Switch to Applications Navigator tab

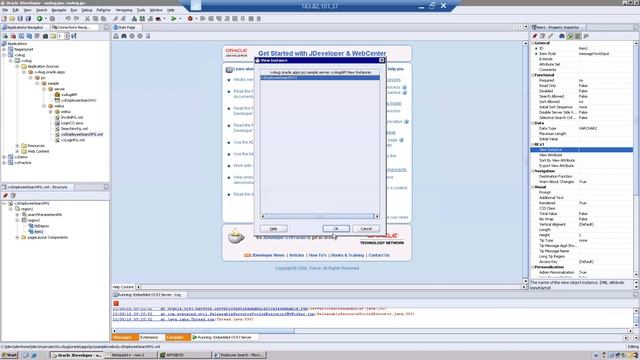pyautogui.click(x=24, y=27)
